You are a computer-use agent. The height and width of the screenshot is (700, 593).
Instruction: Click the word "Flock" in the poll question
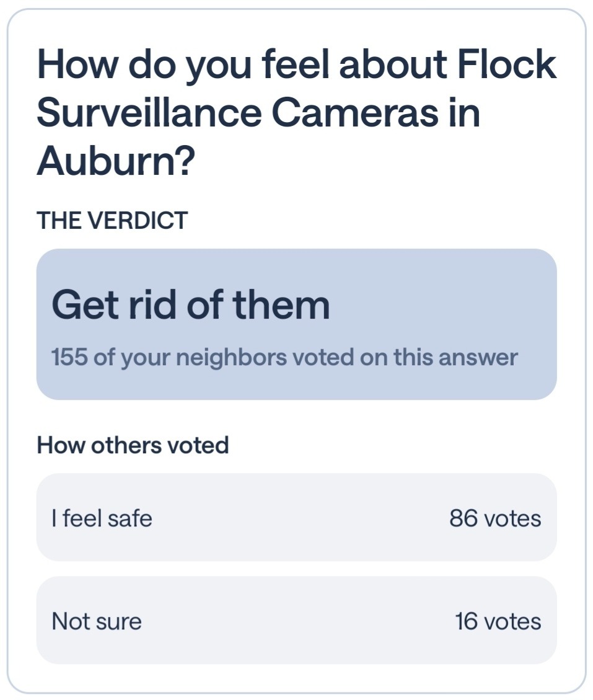pyautogui.click(x=507, y=64)
